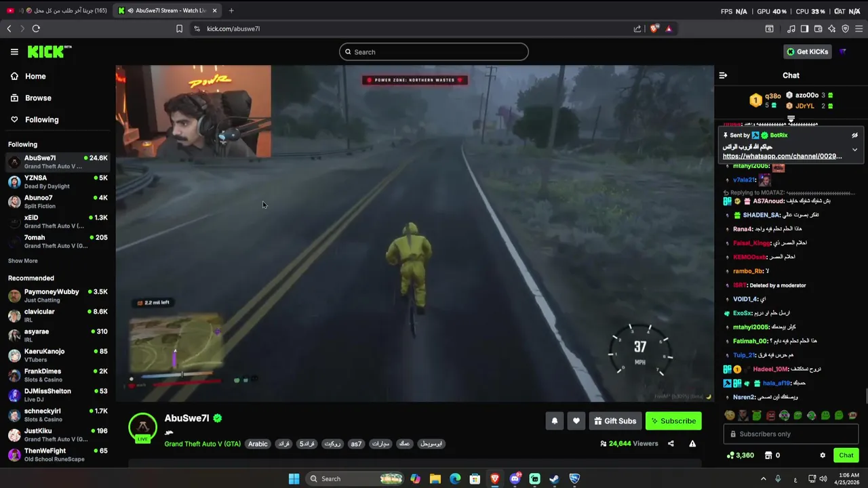Viewport: 868px width, 488px height.
Task: Open the Leo AI sparkle icon
Action: (831, 28)
